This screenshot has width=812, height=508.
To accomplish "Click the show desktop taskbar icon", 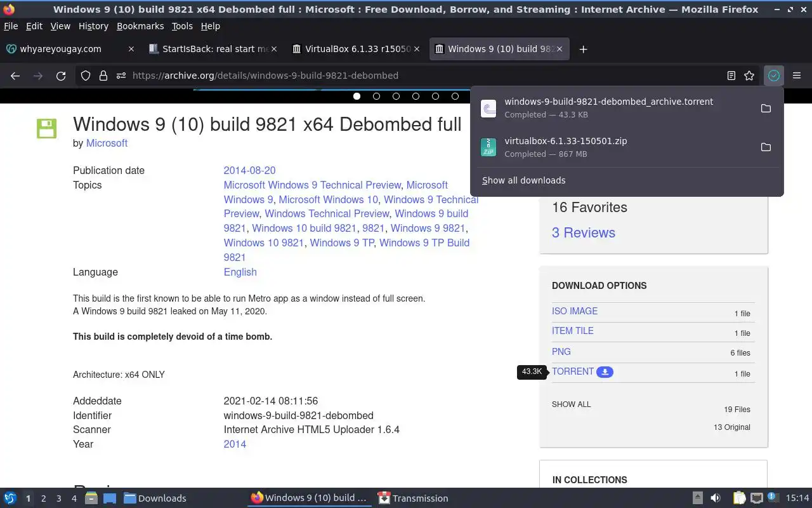I will click(110, 498).
